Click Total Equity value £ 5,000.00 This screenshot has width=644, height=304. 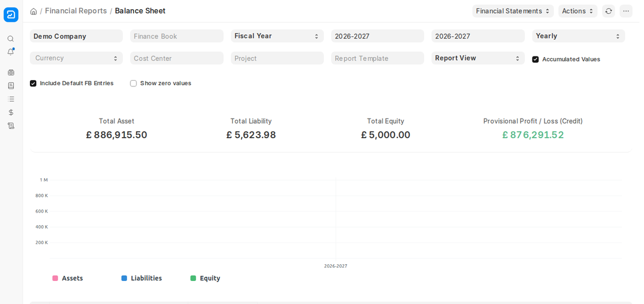[x=386, y=135]
